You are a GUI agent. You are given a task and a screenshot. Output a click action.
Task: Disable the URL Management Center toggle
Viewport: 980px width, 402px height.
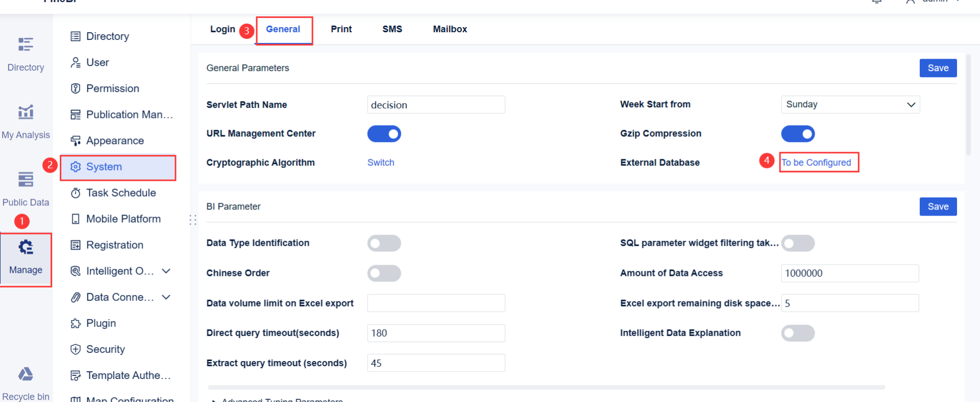[384, 134]
